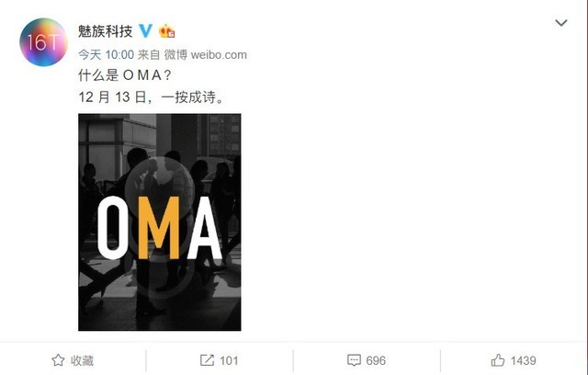
Task: Click the blue V verified badge
Action: (146, 30)
